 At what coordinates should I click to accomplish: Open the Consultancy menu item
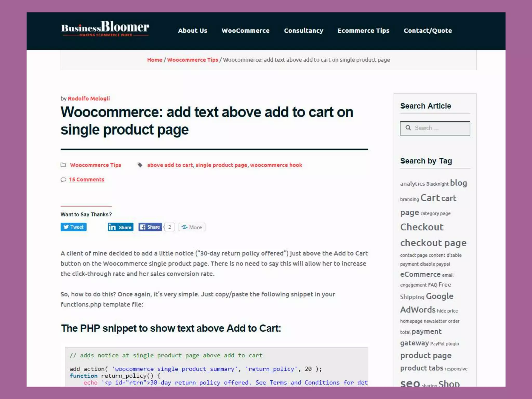coord(303,31)
